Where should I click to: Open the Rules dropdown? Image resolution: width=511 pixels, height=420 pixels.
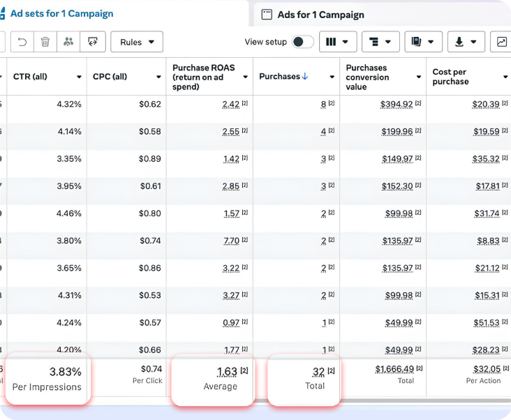[x=137, y=42]
